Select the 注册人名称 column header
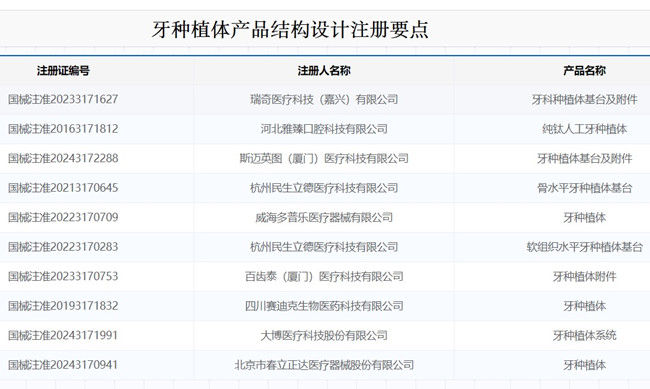The image size is (650, 389). (324, 71)
